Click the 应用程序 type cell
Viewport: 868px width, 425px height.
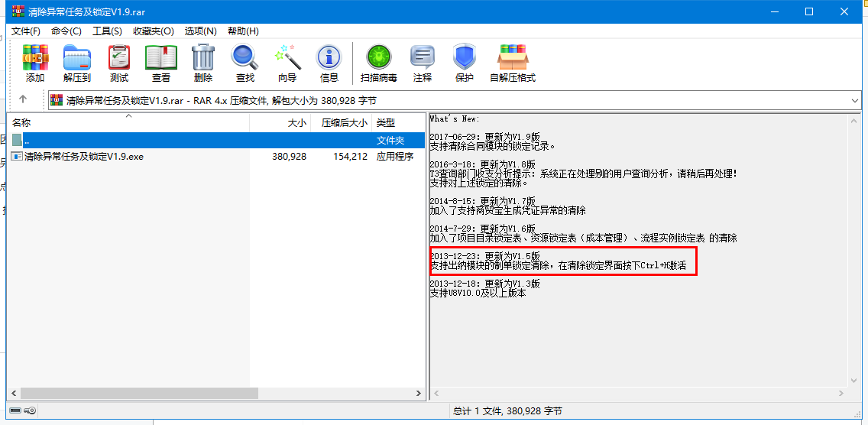tap(395, 157)
